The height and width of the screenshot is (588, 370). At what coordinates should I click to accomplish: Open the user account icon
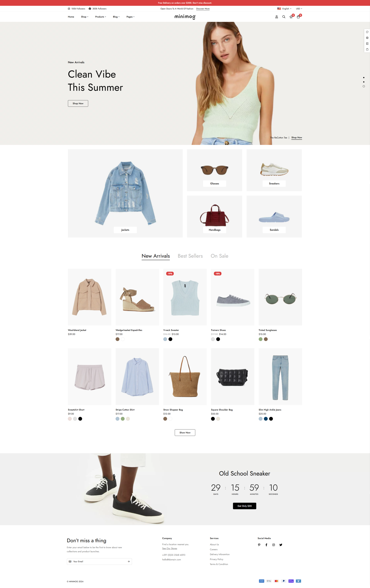click(276, 17)
